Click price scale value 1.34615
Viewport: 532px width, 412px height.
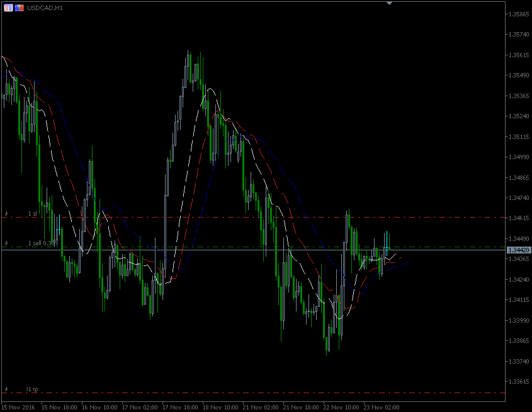[519, 218]
